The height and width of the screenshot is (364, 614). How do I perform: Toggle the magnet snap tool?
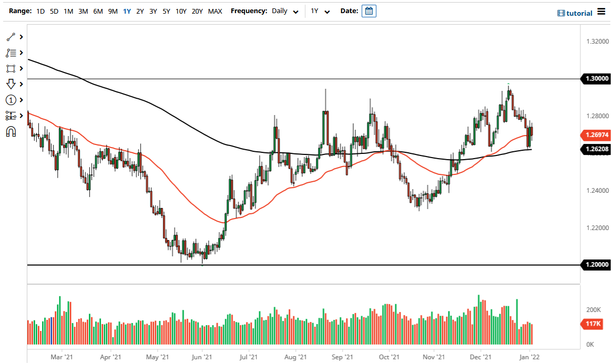[9, 132]
